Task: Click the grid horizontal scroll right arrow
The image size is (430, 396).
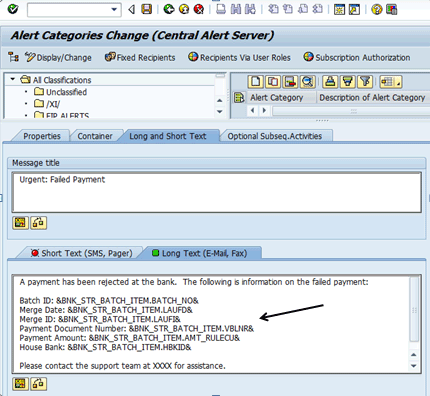Action: pos(264,110)
